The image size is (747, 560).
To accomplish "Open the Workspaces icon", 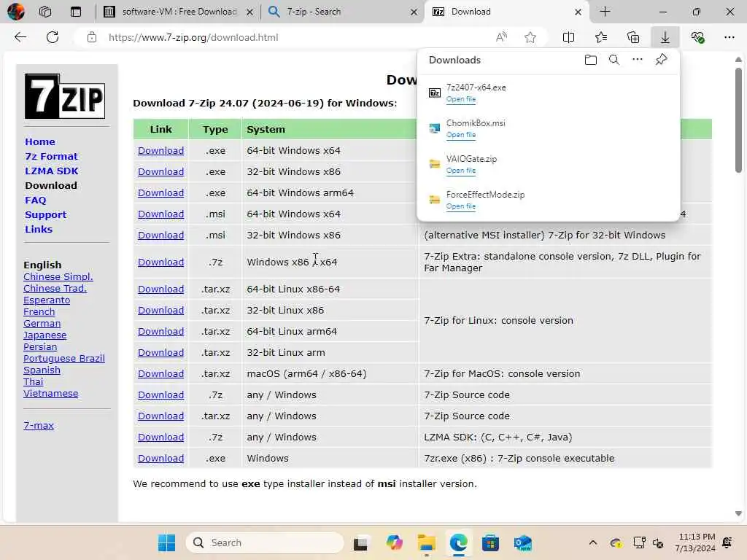I will (45, 12).
